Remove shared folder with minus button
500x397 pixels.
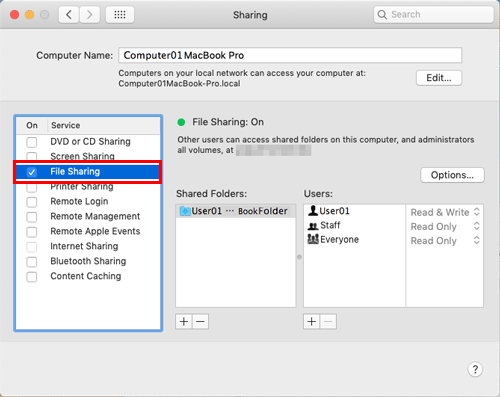[x=200, y=321]
